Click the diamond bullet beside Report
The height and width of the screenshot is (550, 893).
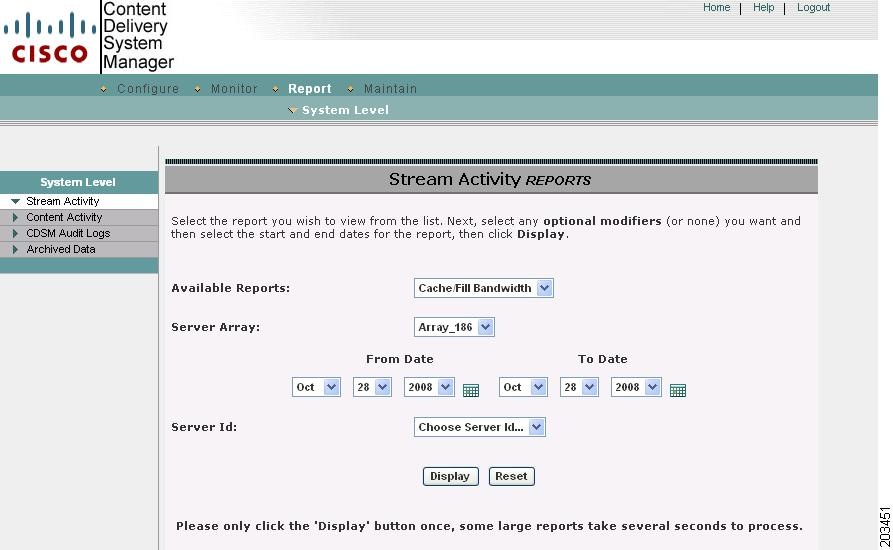(276, 89)
